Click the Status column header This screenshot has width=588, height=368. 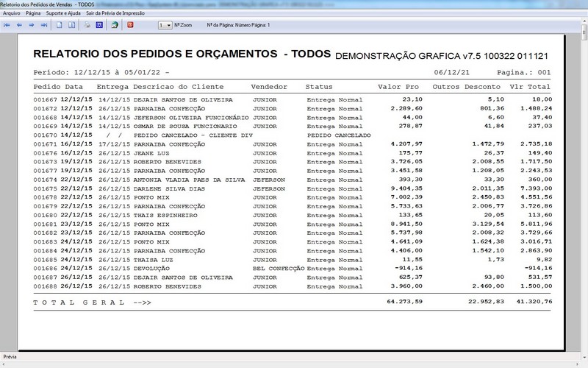[319, 87]
